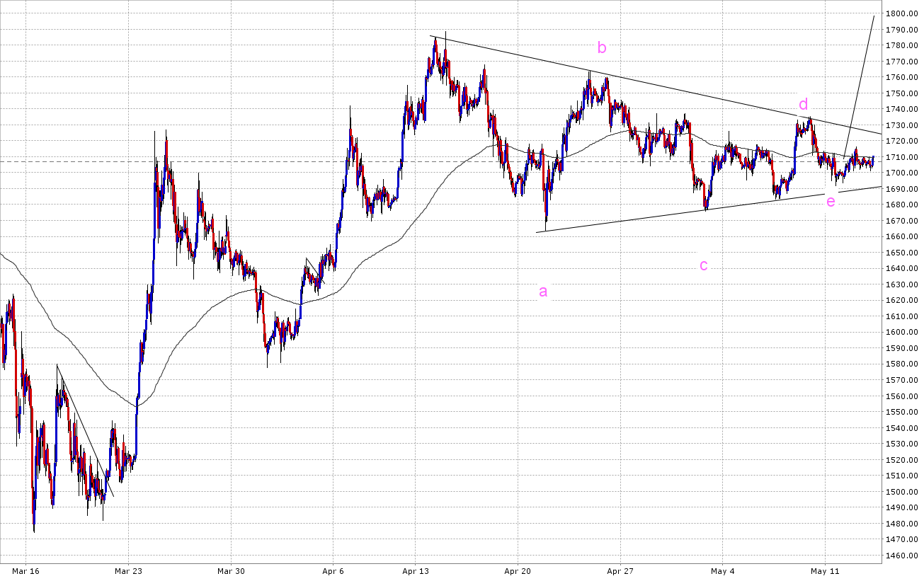
Task: Select the 1550.00 price axis label
Action: click(x=903, y=412)
